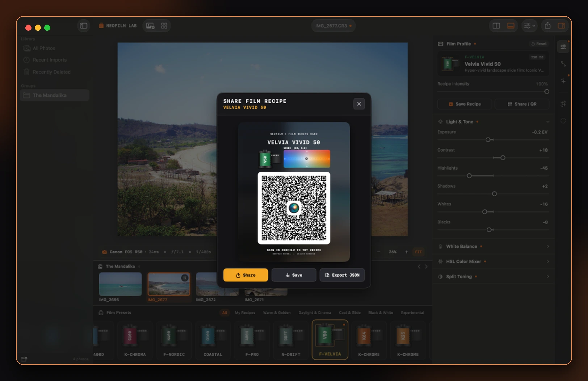This screenshot has width=588, height=381.
Task: Toggle the left sidebar panel icon
Action: tap(84, 26)
